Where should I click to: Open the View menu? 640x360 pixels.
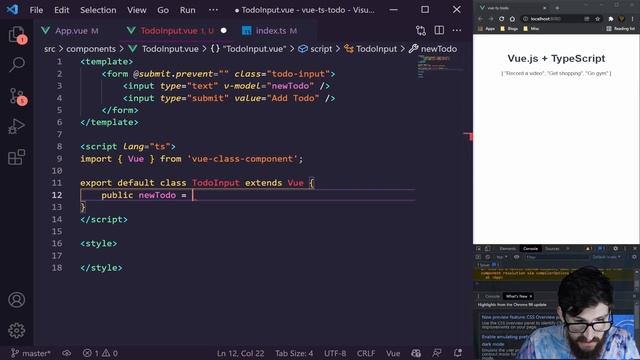[136, 10]
